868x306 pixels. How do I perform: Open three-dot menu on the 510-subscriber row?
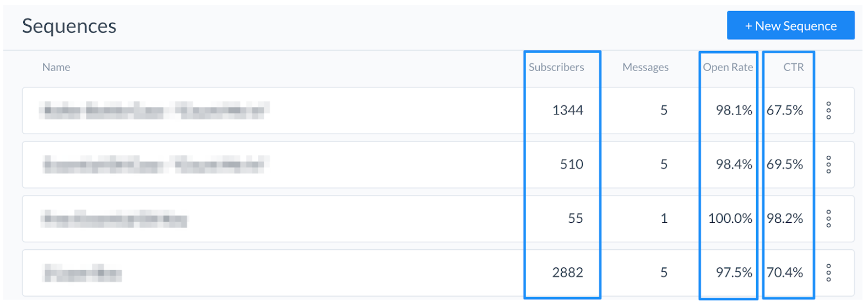(828, 165)
